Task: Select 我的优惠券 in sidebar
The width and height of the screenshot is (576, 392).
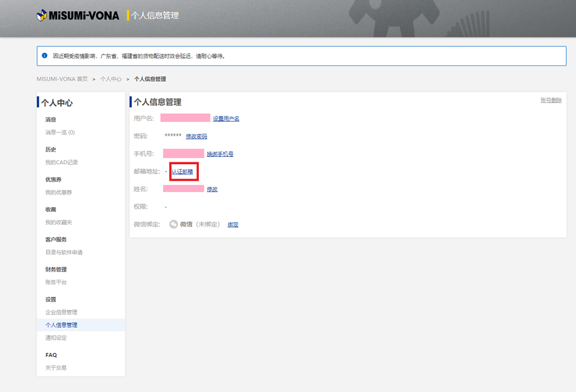Action: pyautogui.click(x=59, y=192)
